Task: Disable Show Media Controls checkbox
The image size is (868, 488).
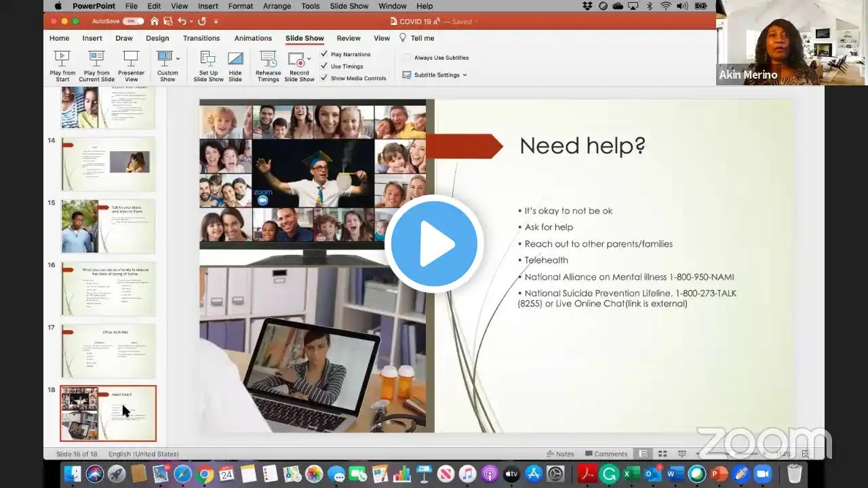Action: click(x=324, y=78)
